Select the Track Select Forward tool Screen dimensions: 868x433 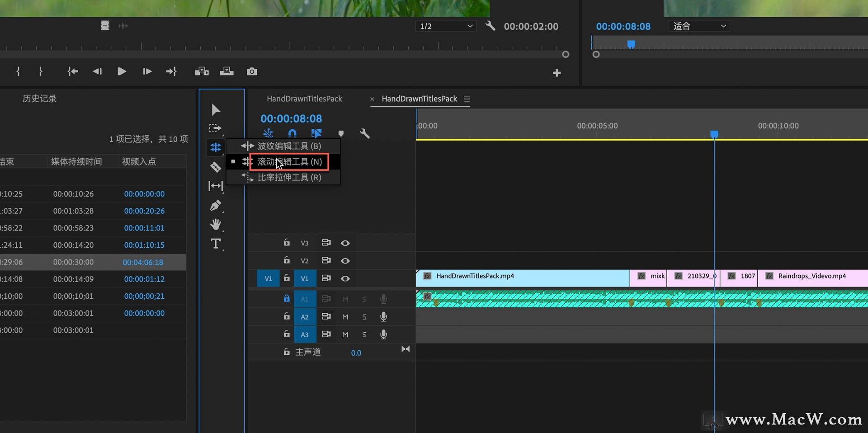[x=216, y=128]
